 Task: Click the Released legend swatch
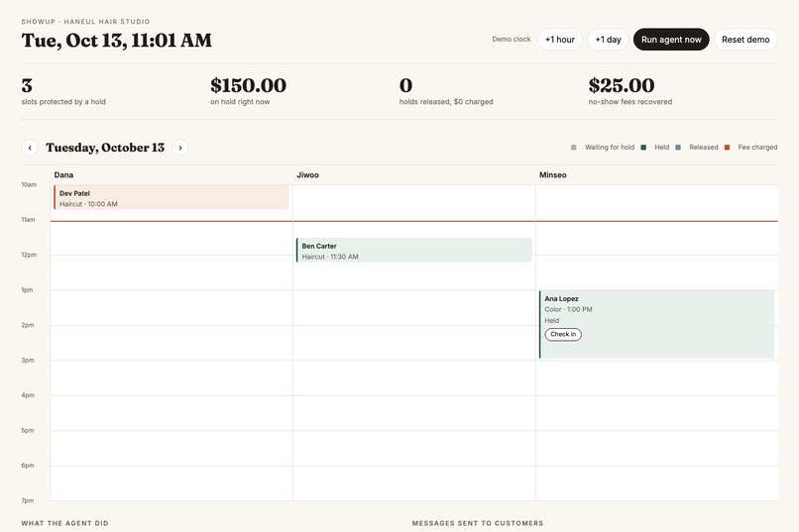[678, 148]
